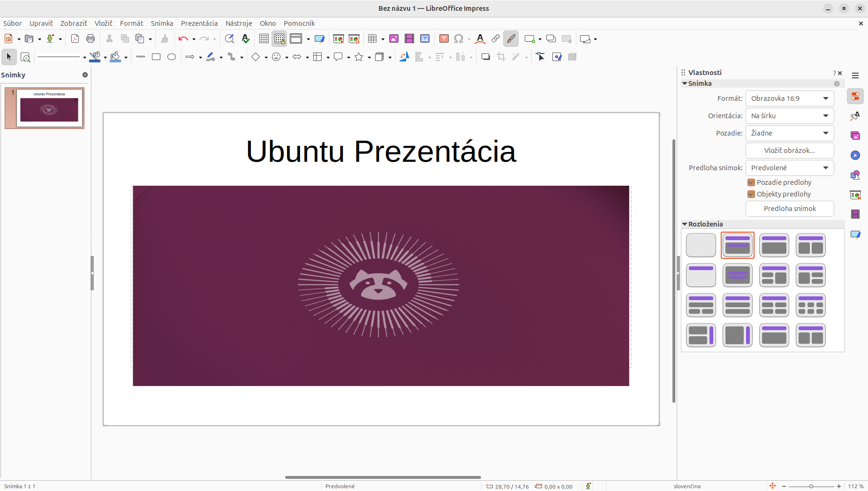Image resolution: width=868 pixels, height=491 pixels.
Task: Open the Nástroje menu
Action: [239, 23]
